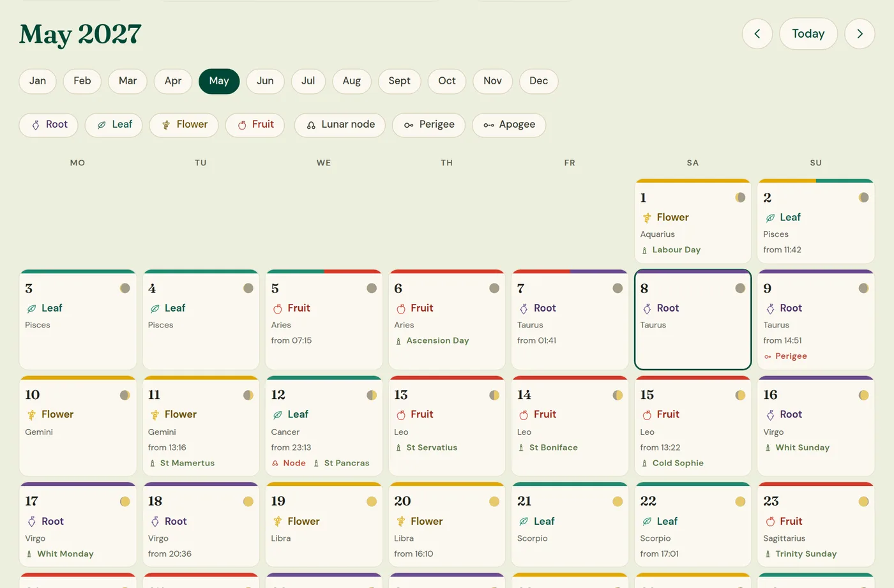Click the flower icon on May 19
This screenshot has width=894, height=588.
(278, 522)
